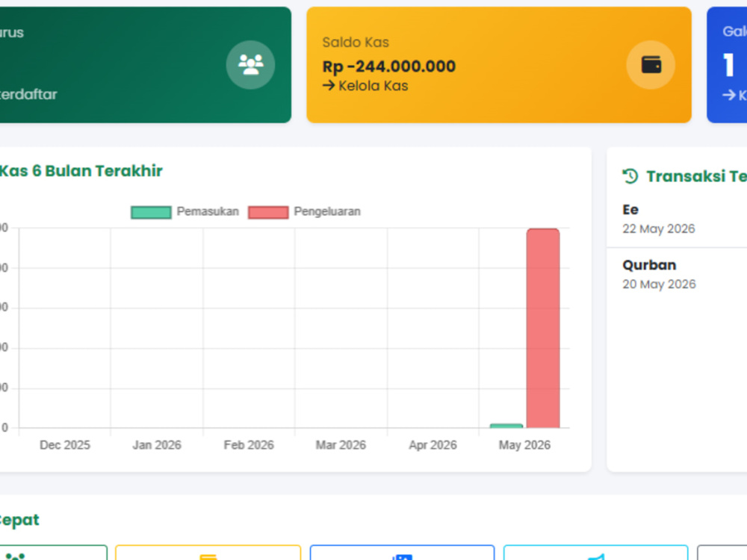Viewport: 747px width, 560px height.
Task: Click the wallet icon on Saldo Kas card
Action: point(651,65)
